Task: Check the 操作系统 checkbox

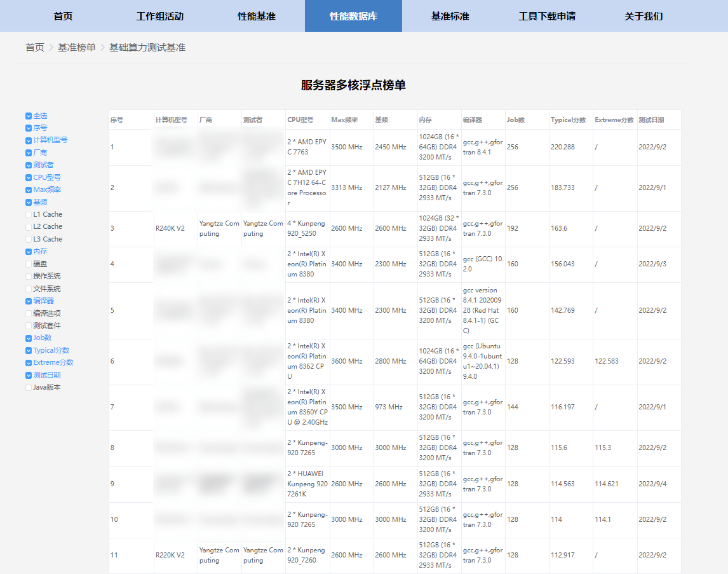Action: (29, 277)
